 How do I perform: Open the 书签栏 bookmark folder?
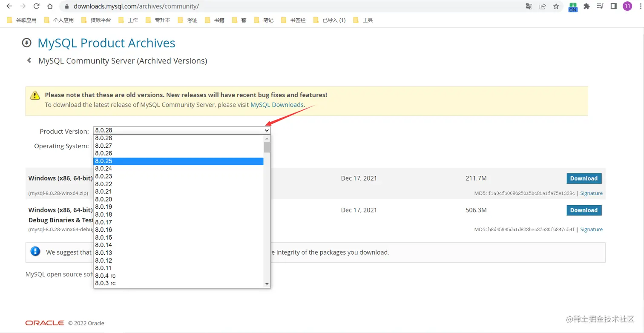293,20
